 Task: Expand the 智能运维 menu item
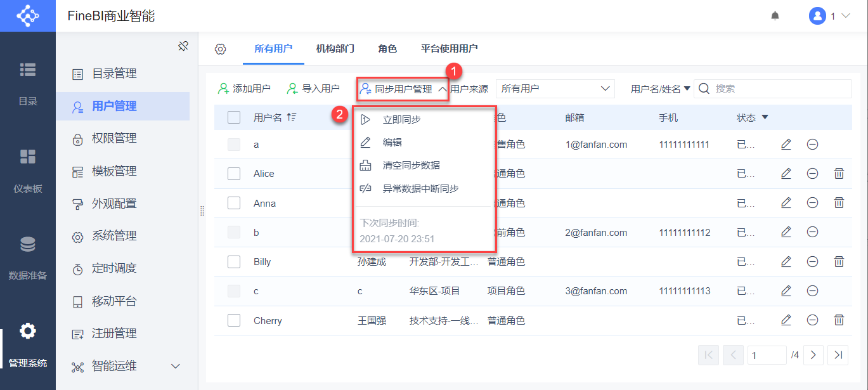coord(176,366)
